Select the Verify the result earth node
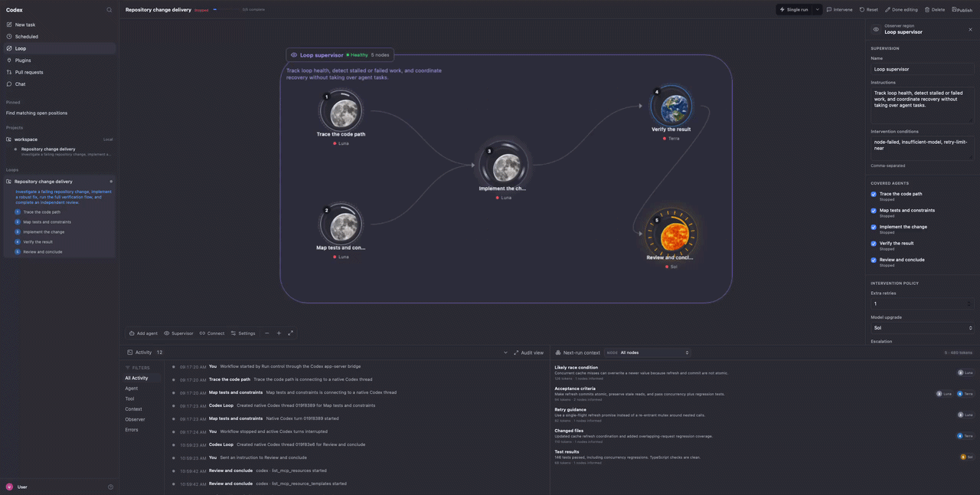Image resolution: width=980 pixels, height=495 pixels. tap(671, 107)
